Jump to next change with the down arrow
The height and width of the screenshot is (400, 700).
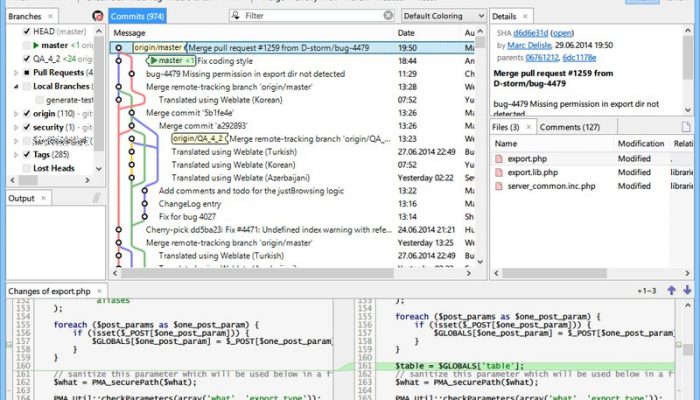coord(687,290)
